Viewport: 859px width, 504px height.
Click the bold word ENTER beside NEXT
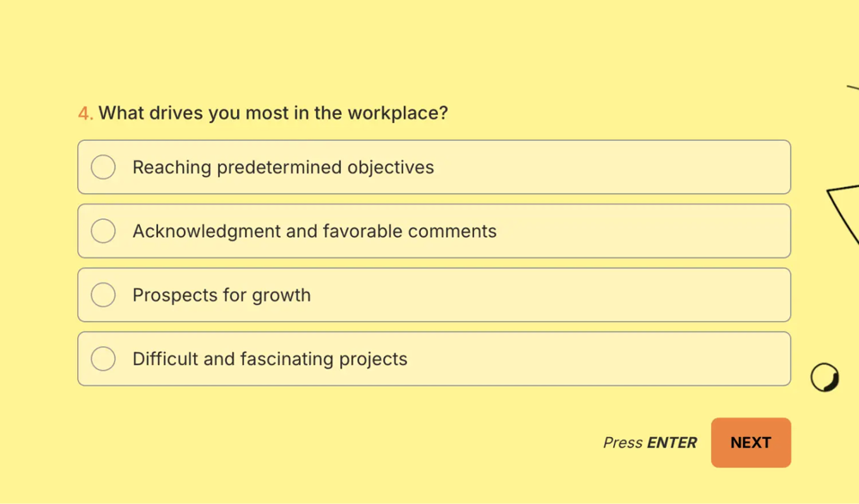coord(672,443)
